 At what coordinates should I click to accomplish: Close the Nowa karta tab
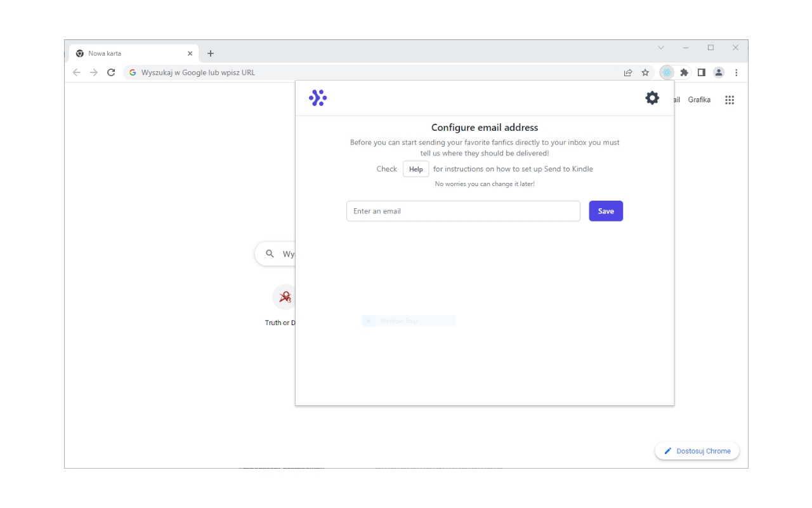(190, 53)
